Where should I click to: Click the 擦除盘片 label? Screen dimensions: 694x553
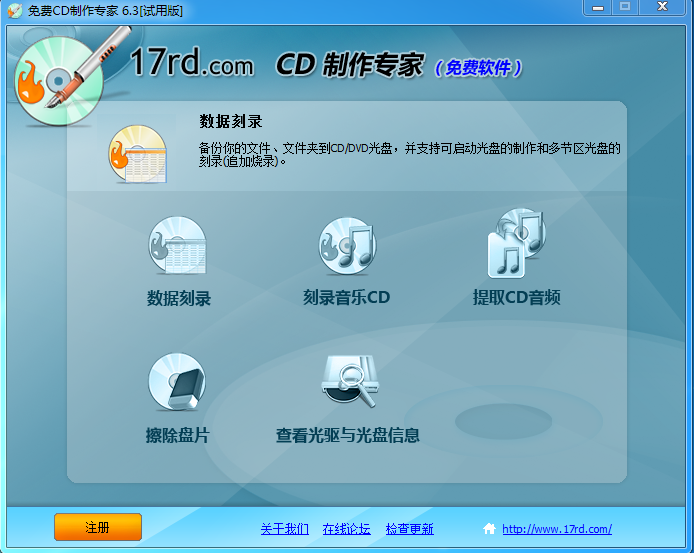coord(177,435)
